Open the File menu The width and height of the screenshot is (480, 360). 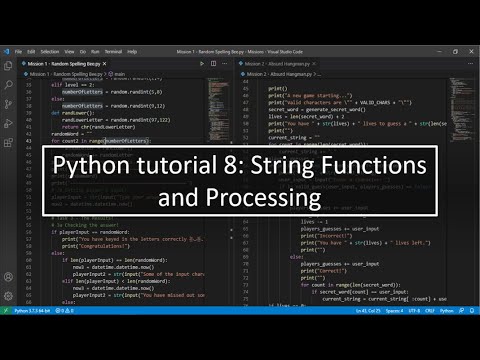(18, 52)
